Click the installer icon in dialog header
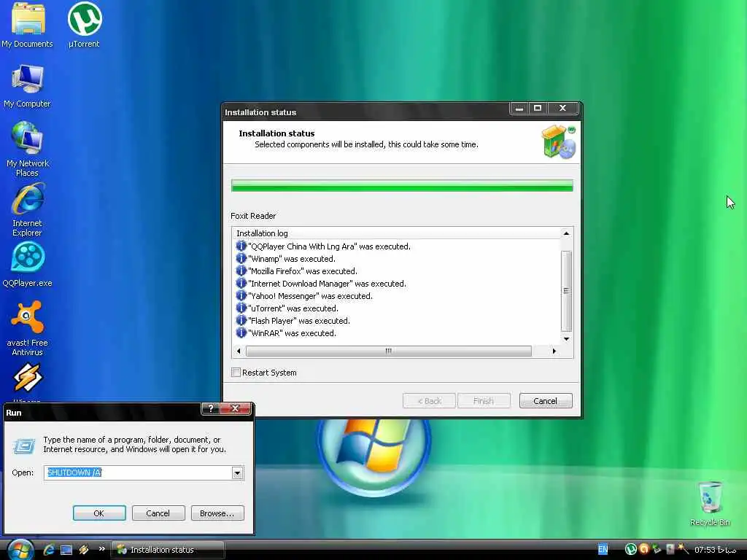This screenshot has height=560, width=747. click(x=558, y=142)
